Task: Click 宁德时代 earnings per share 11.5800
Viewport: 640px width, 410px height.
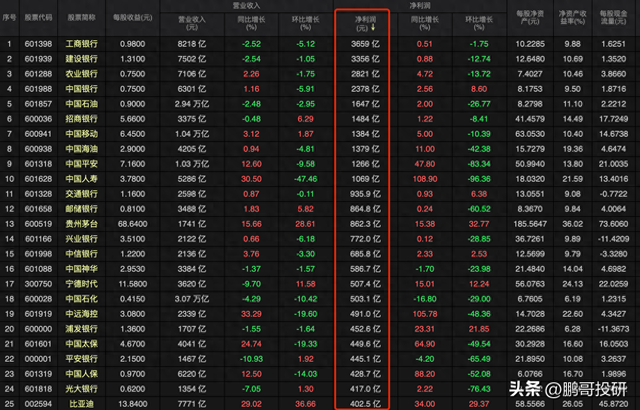Action: 133,284
